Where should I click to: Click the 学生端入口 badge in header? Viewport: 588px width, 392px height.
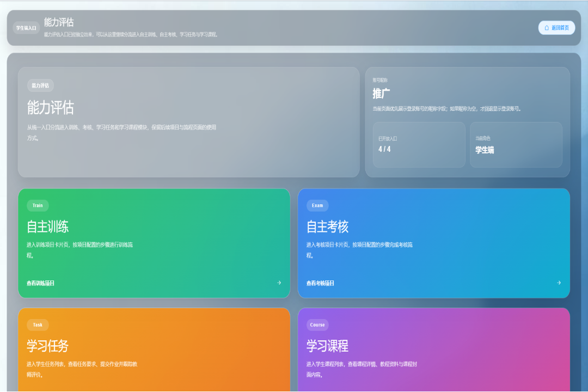point(26,28)
